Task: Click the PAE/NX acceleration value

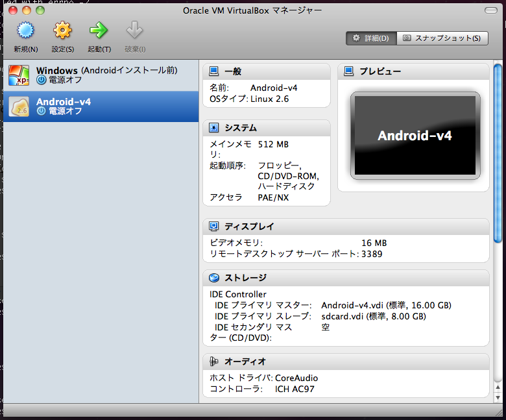Action: (273, 197)
